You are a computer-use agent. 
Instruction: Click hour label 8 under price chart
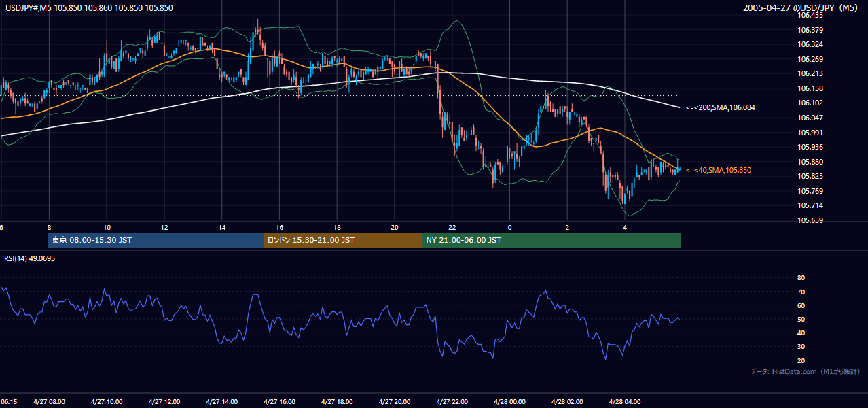(x=49, y=228)
